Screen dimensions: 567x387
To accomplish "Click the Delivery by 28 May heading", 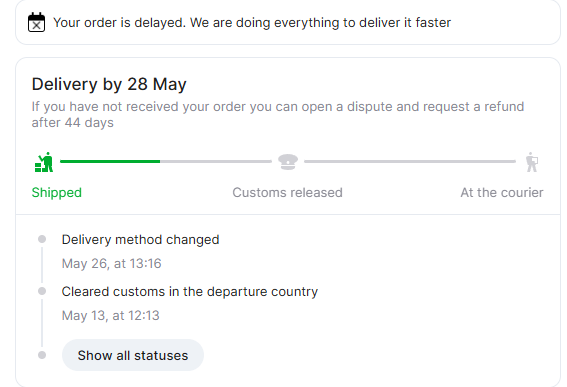I will click(x=109, y=84).
